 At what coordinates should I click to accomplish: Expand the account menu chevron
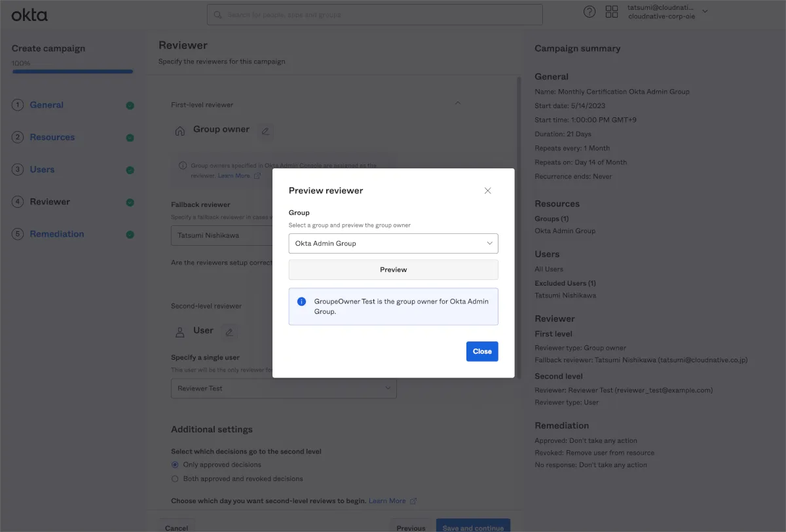[x=705, y=11]
